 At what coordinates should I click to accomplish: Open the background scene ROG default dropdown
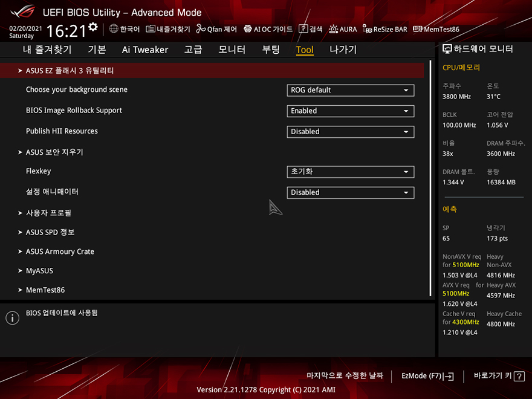click(x=351, y=90)
